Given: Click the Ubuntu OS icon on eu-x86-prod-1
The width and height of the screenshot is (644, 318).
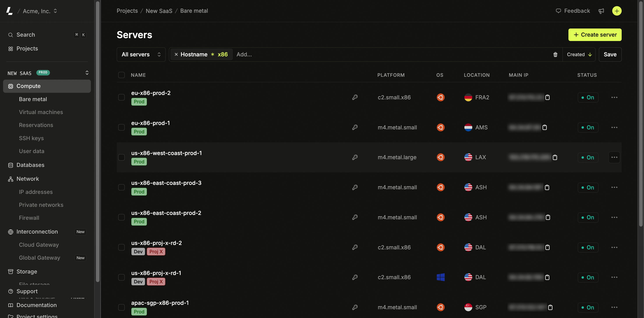Looking at the screenshot, I should tap(441, 127).
